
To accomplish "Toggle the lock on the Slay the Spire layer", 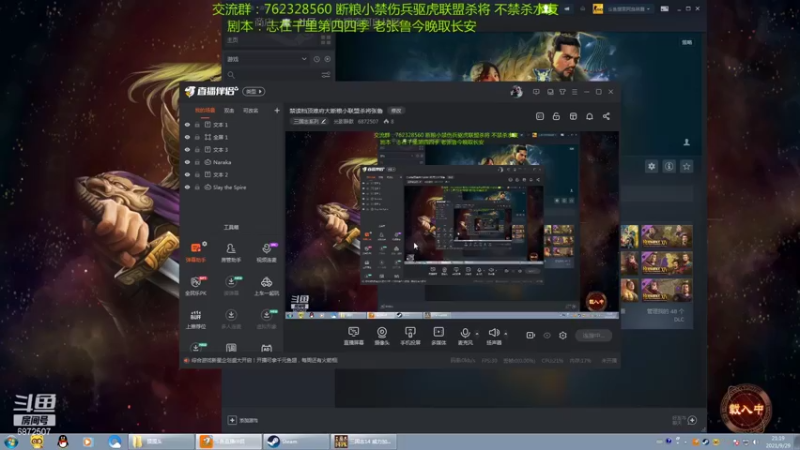I will tap(197, 187).
